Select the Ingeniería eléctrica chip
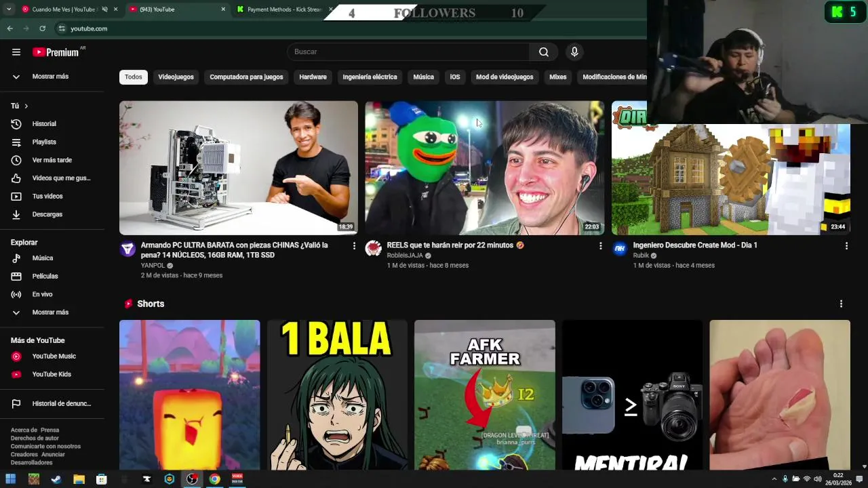868x488 pixels. tap(370, 77)
